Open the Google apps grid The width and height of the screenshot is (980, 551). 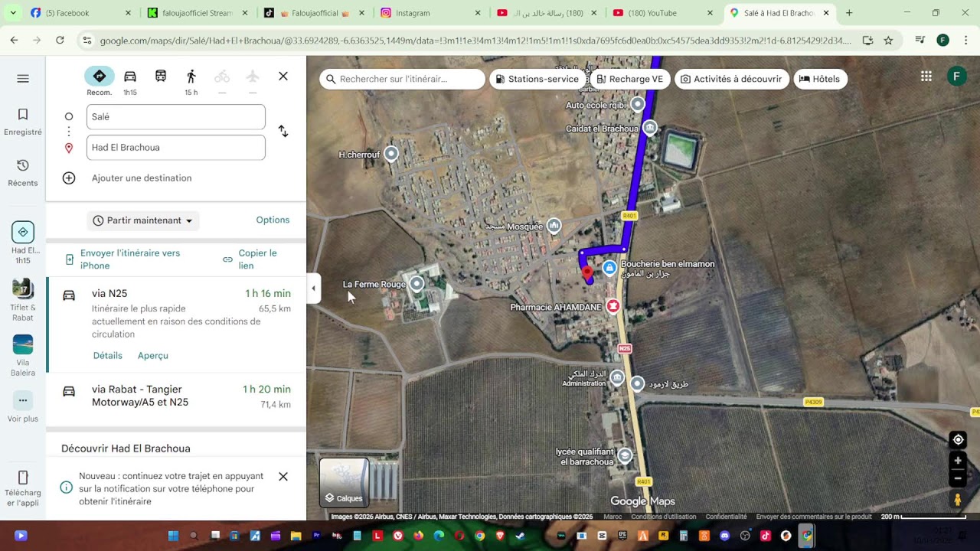pos(926,76)
